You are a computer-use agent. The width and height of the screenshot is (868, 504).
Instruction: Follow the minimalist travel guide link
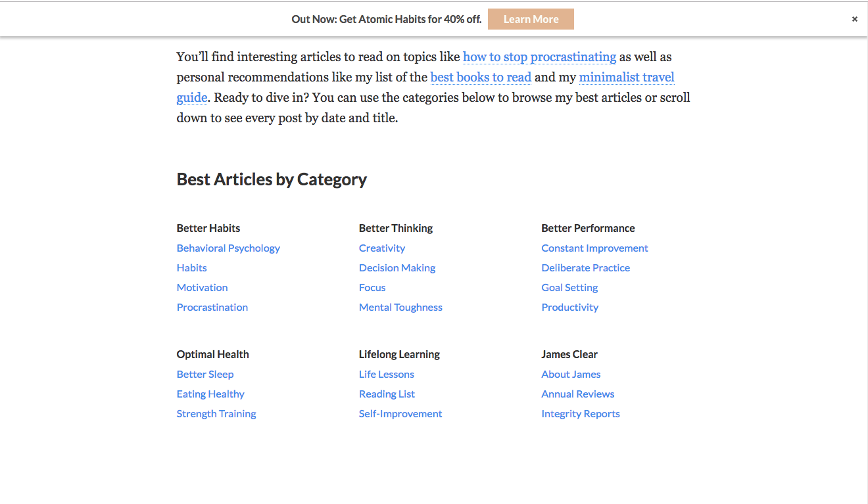[x=626, y=78]
